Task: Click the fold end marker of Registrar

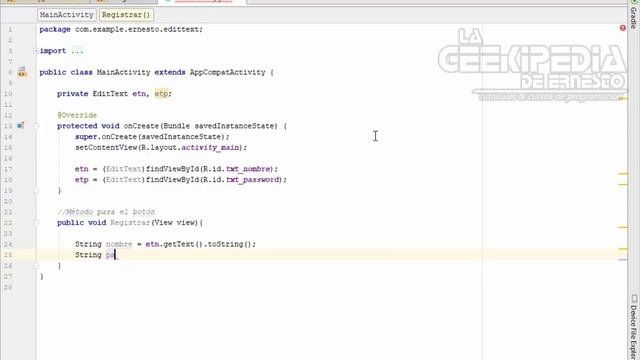Action: (36, 266)
